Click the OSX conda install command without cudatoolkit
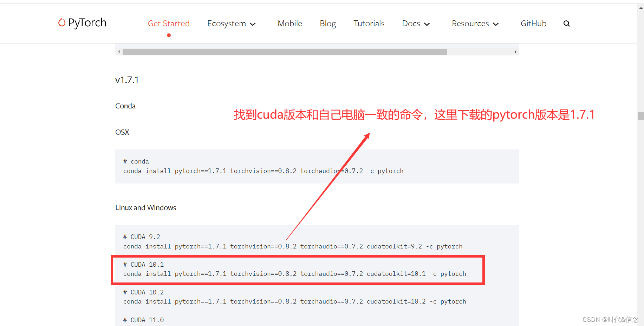This screenshot has height=326, width=644. pos(263,171)
